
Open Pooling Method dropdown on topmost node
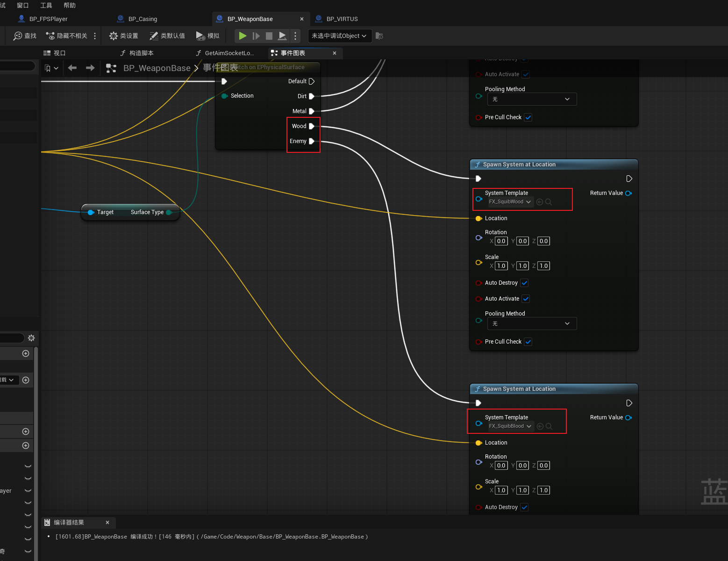(532, 99)
